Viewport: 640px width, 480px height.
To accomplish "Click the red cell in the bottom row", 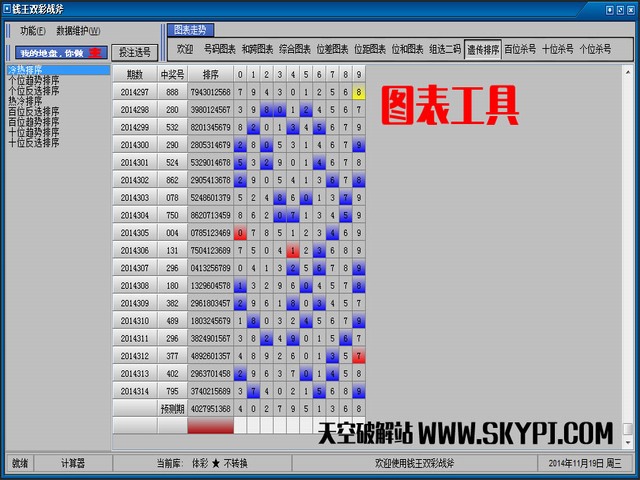I will pos(210,426).
